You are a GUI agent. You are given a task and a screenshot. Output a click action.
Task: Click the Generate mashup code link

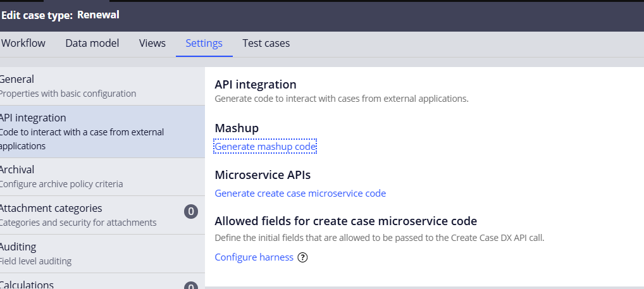pyautogui.click(x=265, y=147)
